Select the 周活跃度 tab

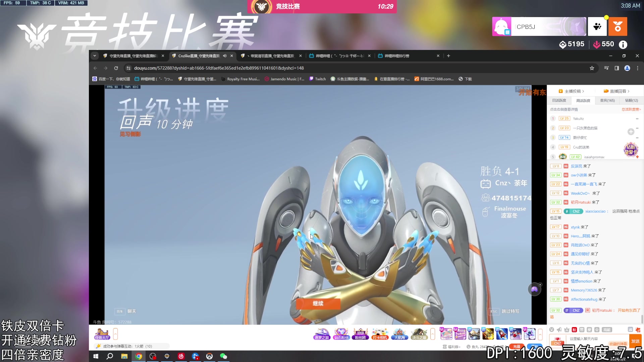click(583, 101)
